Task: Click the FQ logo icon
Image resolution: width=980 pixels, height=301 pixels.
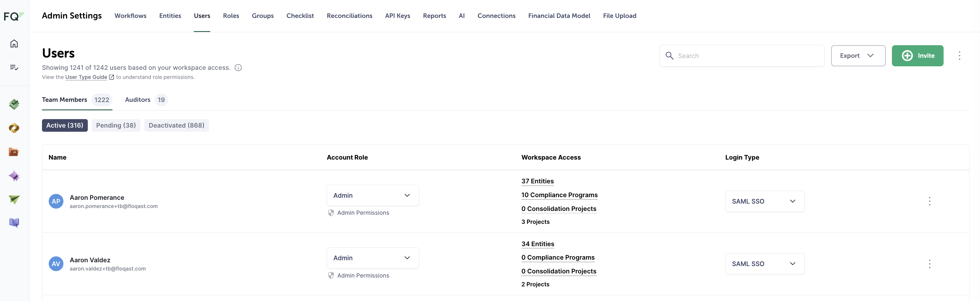Action: 14,16
